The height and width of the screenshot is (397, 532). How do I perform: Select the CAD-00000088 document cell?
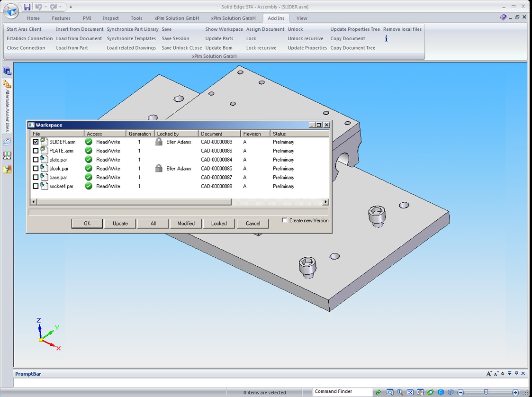216,186
